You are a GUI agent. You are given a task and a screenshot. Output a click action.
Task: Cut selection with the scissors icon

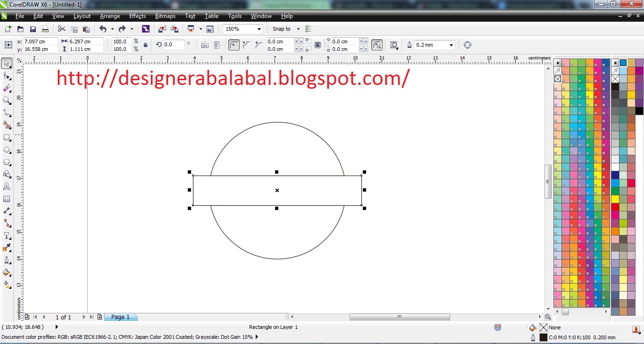coord(61,29)
